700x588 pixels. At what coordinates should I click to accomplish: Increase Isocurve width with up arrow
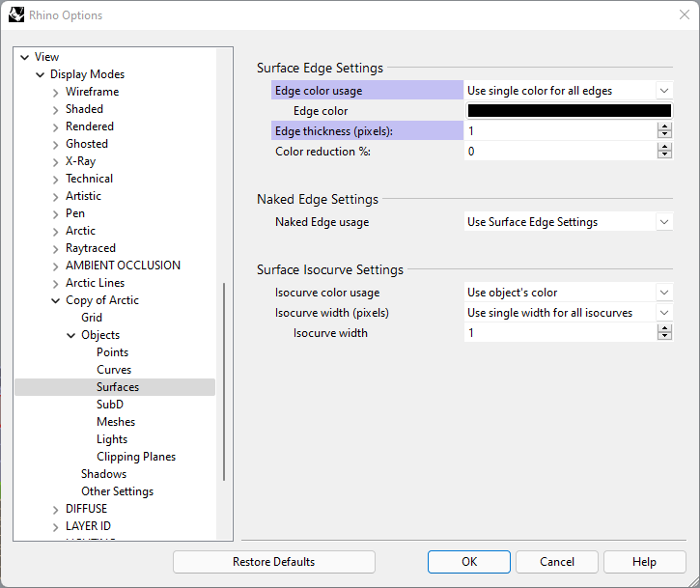tap(664, 328)
